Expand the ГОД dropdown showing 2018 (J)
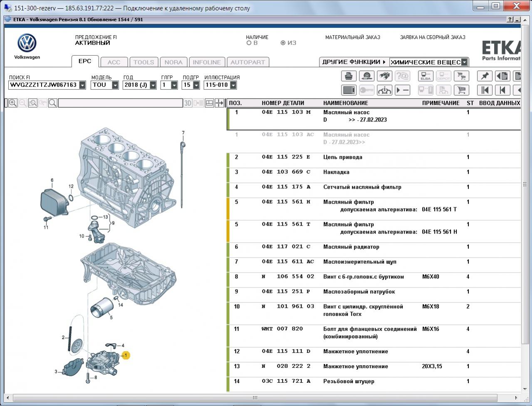Screen dimensions: 532x406 pos(153,85)
